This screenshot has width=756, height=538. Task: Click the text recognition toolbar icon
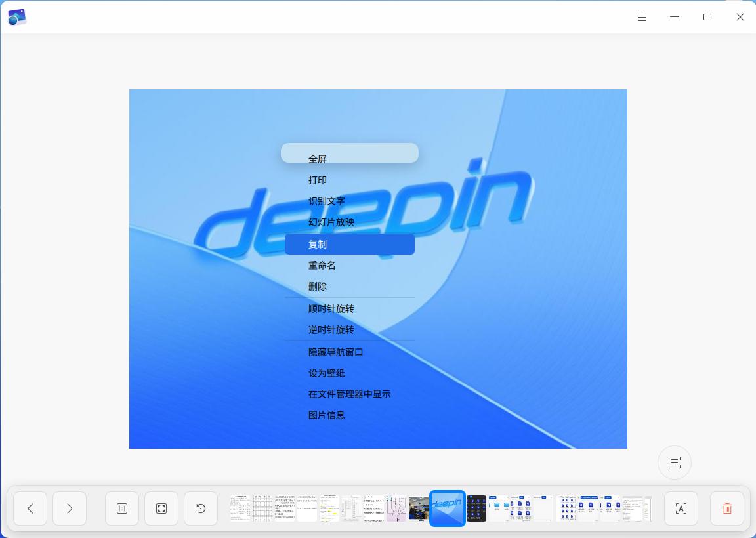tap(681, 508)
